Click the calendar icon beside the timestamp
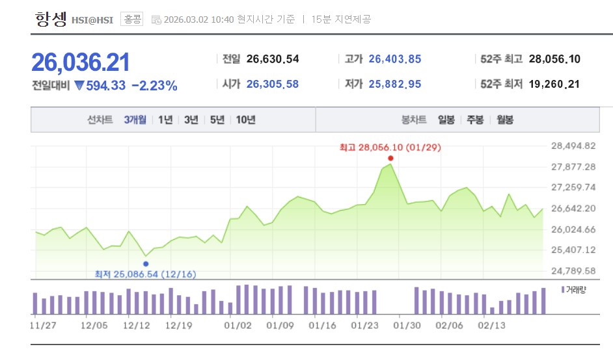This screenshot has height=364, width=613. pos(156,19)
